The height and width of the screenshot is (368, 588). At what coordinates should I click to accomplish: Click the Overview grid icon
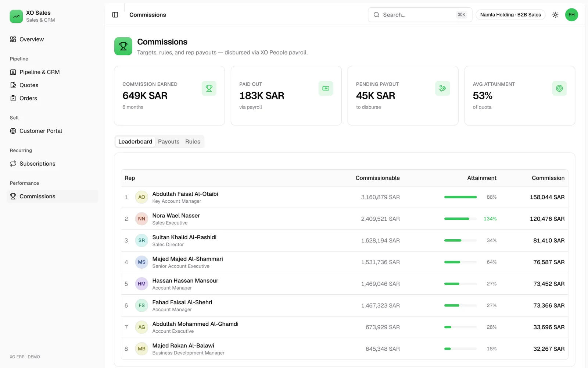click(13, 39)
